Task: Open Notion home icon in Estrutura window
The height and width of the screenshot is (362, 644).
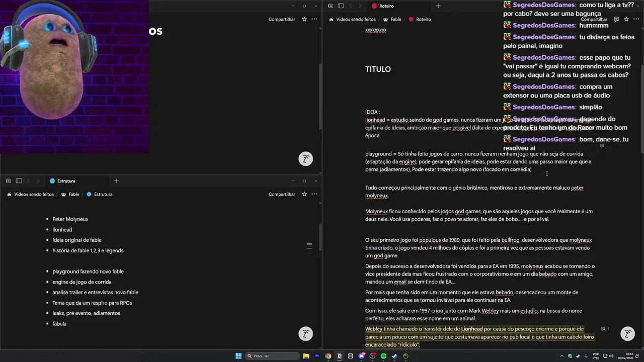Action: (9, 181)
